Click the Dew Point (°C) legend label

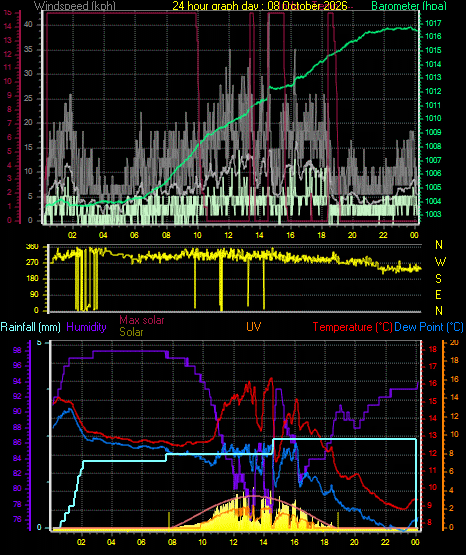(429, 327)
